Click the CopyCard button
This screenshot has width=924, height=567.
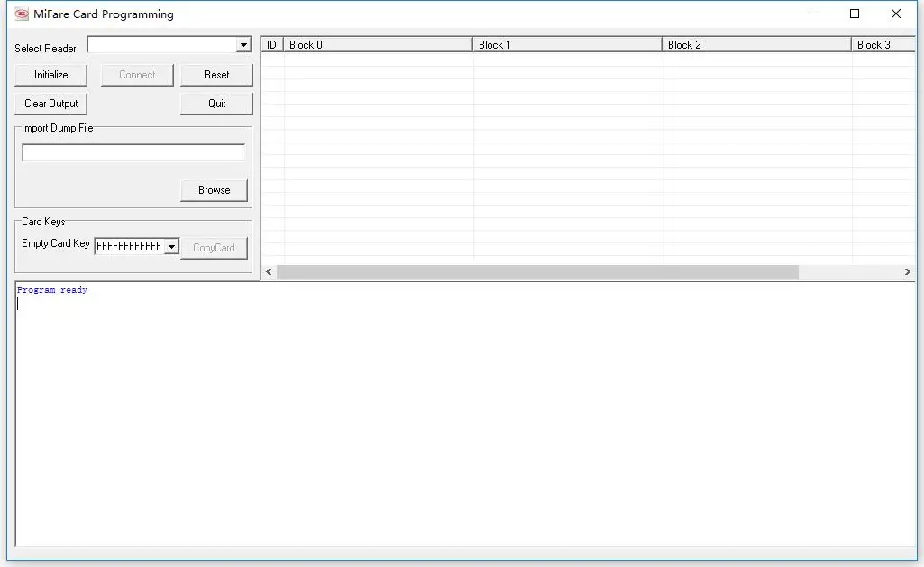coord(214,248)
